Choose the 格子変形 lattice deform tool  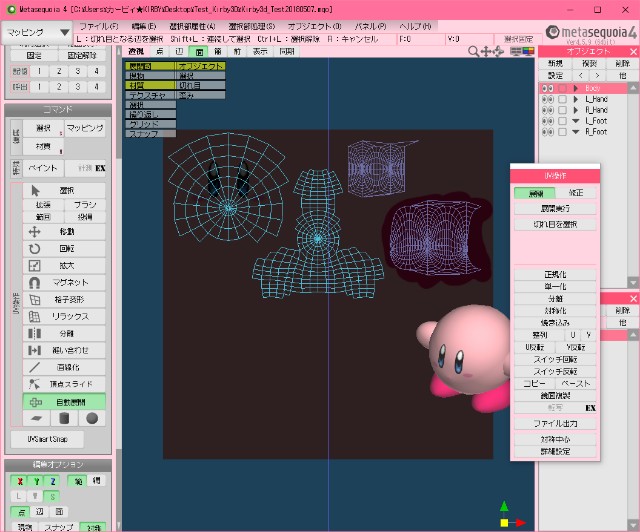(x=64, y=300)
